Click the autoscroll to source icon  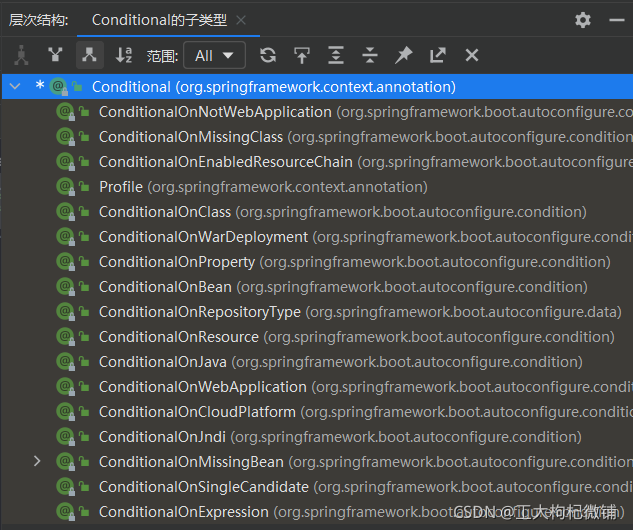(x=302, y=55)
